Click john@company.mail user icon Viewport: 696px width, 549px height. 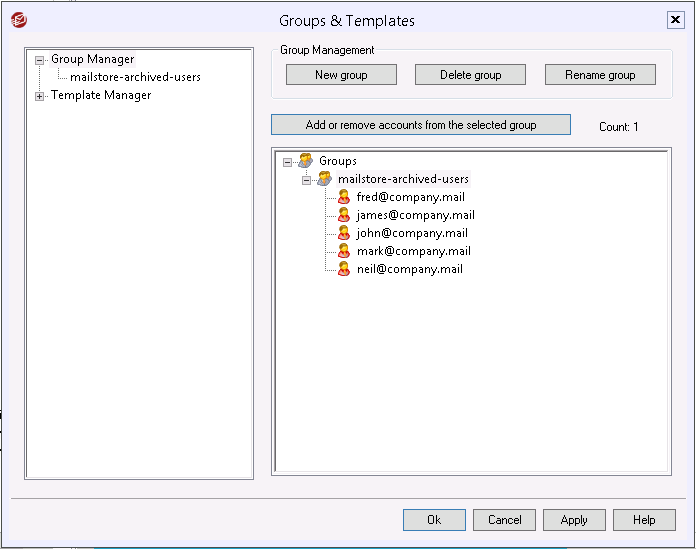344,233
